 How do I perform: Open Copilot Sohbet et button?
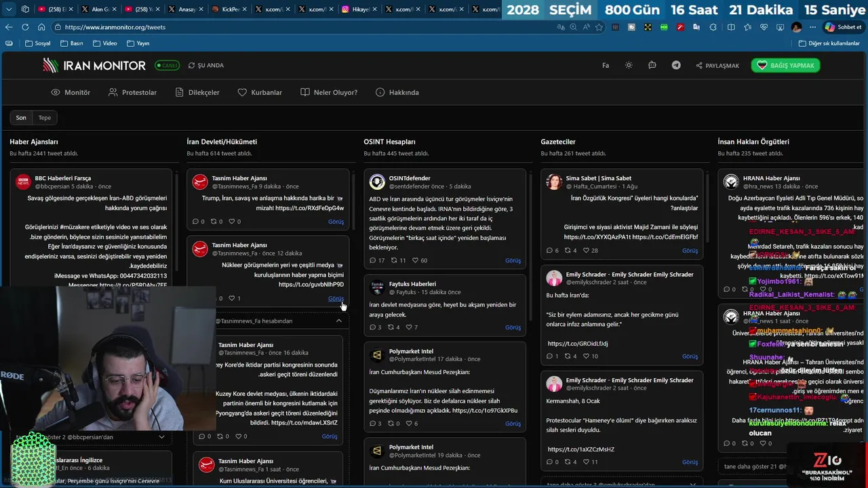843,27
